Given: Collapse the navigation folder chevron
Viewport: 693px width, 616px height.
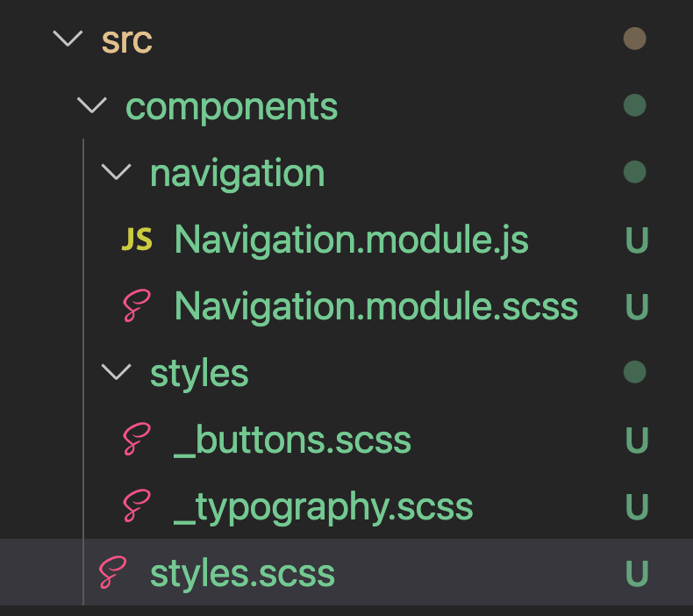Looking at the screenshot, I should (x=115, y=173).
